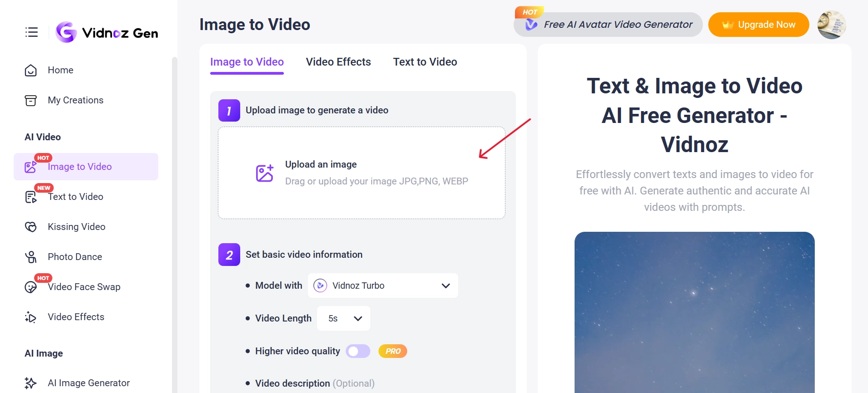Open Video Face Swap tool
The height and width of the screenshot is (393, 868).
[84, 287]
